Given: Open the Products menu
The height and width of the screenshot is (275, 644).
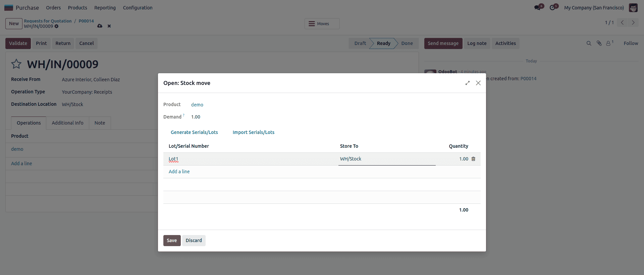Looking at the screenshot, I should tap(77, 7).
